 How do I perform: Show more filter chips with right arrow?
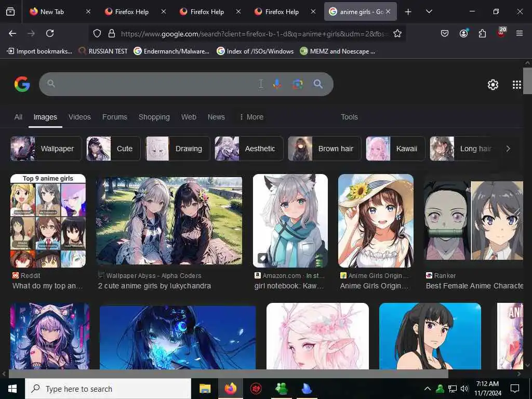[x=508, y=149]
